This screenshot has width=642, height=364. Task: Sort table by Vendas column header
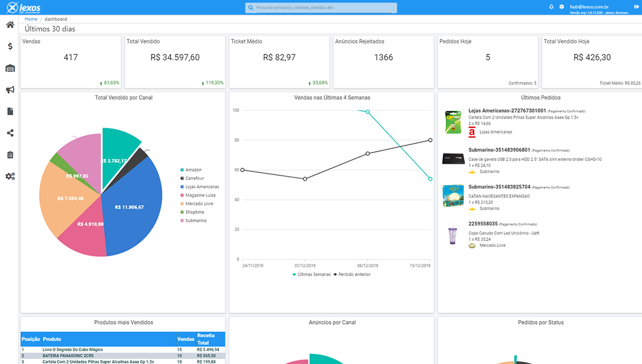(x=186, y=339)
